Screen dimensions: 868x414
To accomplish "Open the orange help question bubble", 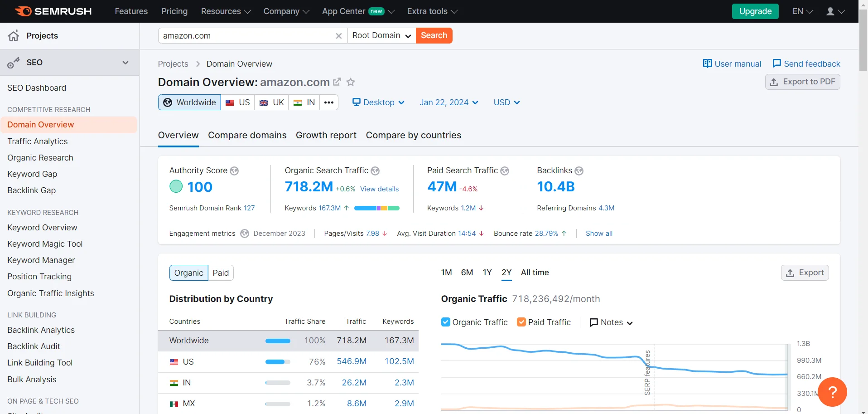I will tap(833, 392).
